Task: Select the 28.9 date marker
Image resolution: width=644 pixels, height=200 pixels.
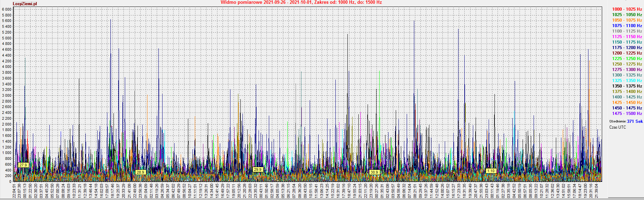Action: point(140,172)
